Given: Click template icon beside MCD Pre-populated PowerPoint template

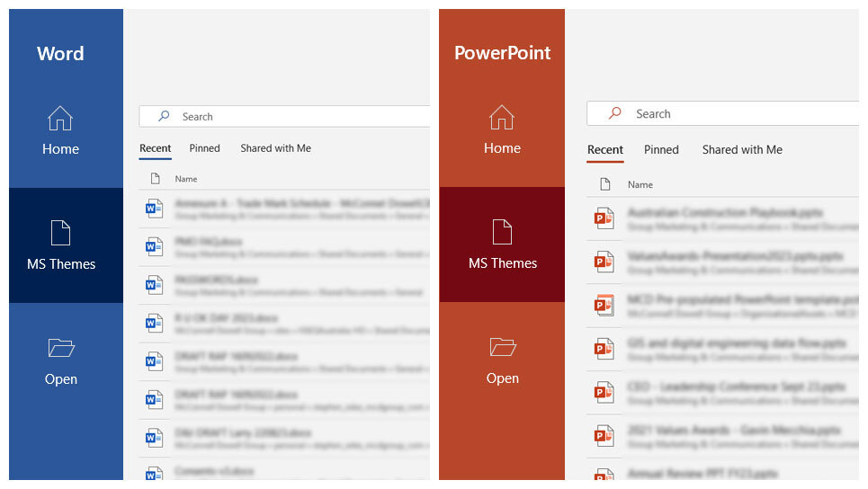Looking at the screenshot, I should [604, 305].
